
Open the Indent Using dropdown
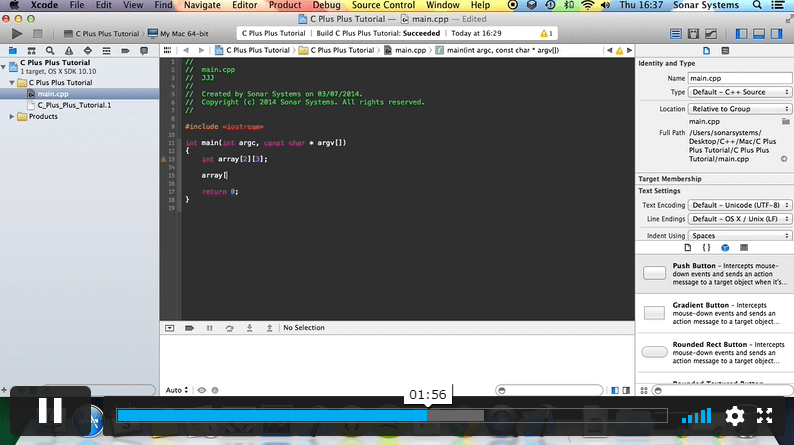740,235
